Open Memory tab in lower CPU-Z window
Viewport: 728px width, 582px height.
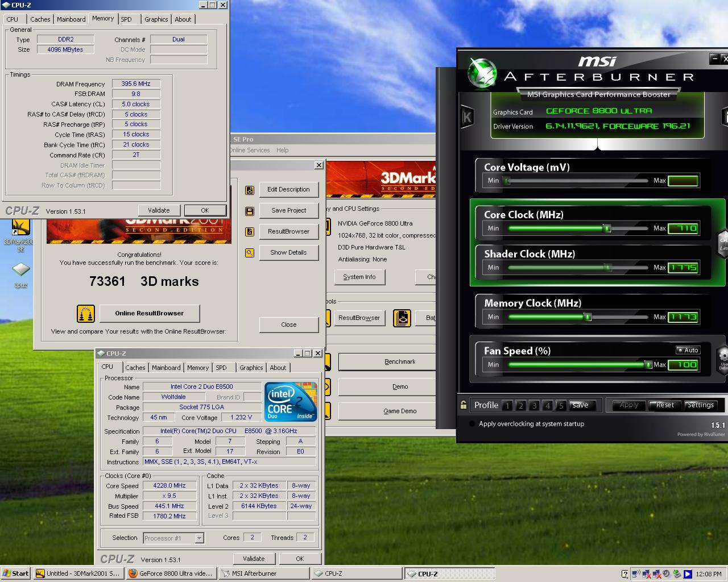[197, 368]
